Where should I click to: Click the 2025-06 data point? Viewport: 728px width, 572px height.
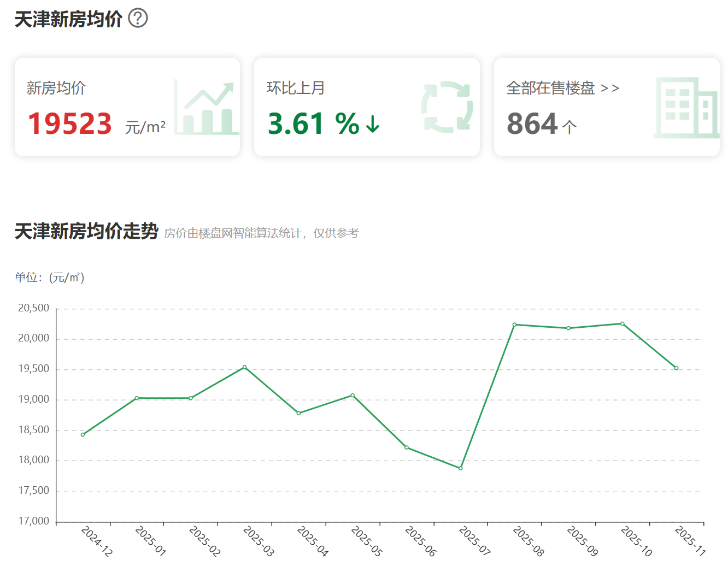tap(407, 447)
